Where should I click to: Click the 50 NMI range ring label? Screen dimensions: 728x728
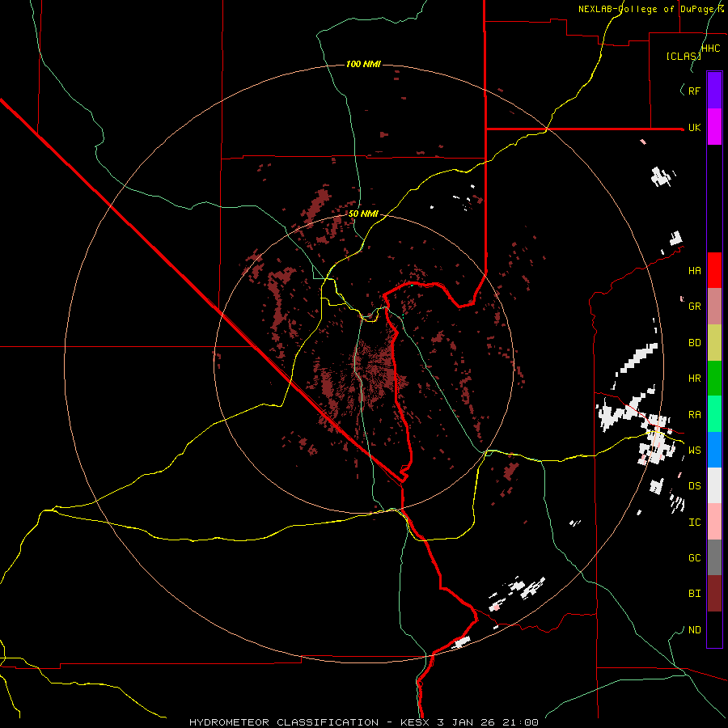[363, 214]
